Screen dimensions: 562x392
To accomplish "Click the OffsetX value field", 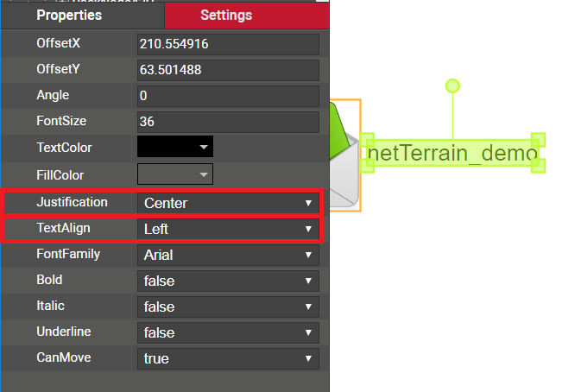I will [228, 43].
